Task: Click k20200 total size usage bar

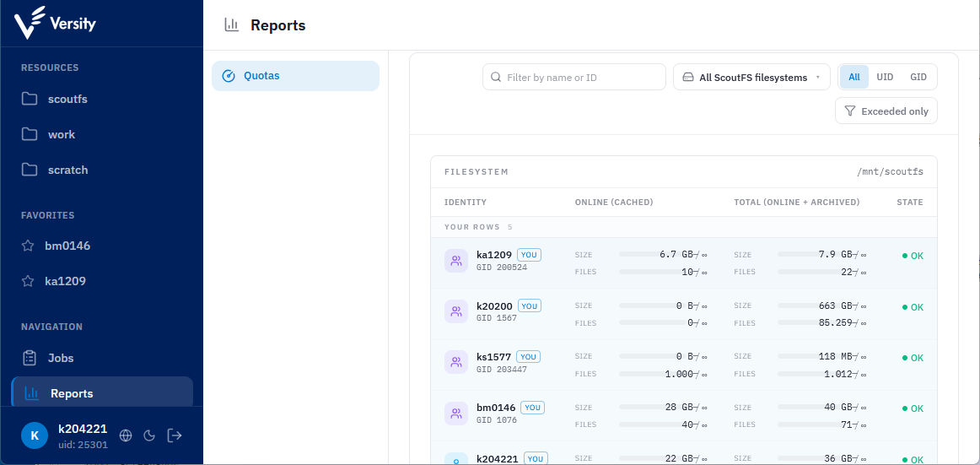Action: click(815, 305)
